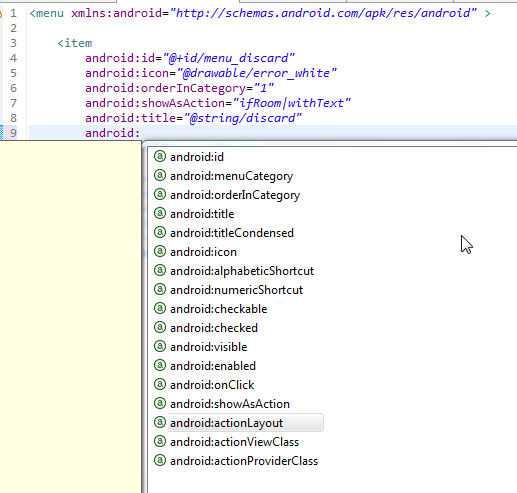The width and height of the screenshot is (517, 493).
Task: Click the "@string/discard" value
Action: pos(243,118)
